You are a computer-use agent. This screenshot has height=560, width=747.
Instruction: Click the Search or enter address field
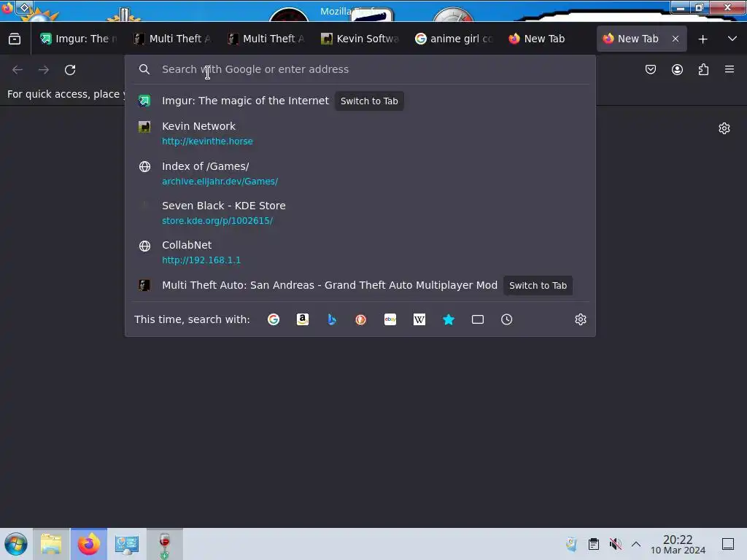(360, 69)
